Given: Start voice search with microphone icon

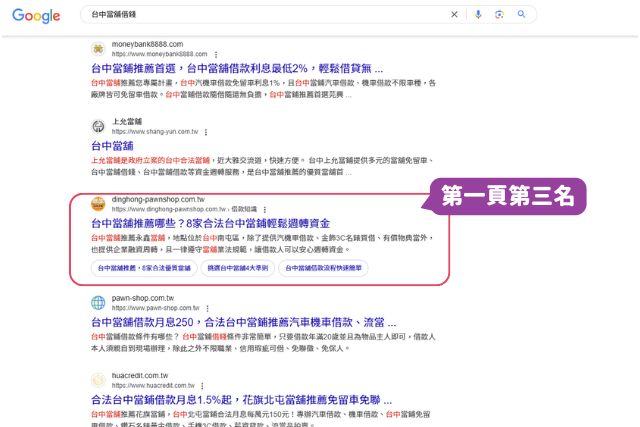Looking at the screenshot, I should [478, 14].
